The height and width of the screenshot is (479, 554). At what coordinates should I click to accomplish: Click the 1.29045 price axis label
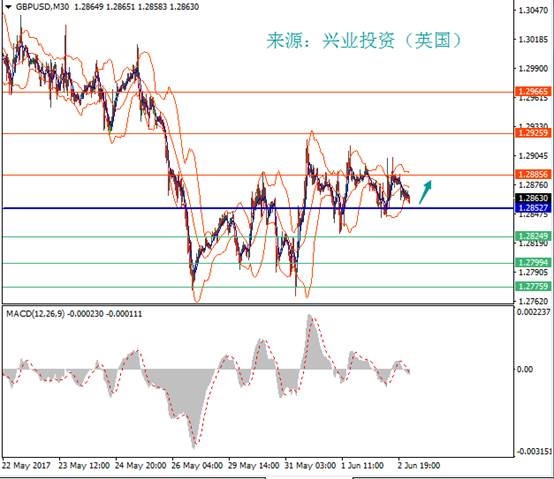coord(533,156)
